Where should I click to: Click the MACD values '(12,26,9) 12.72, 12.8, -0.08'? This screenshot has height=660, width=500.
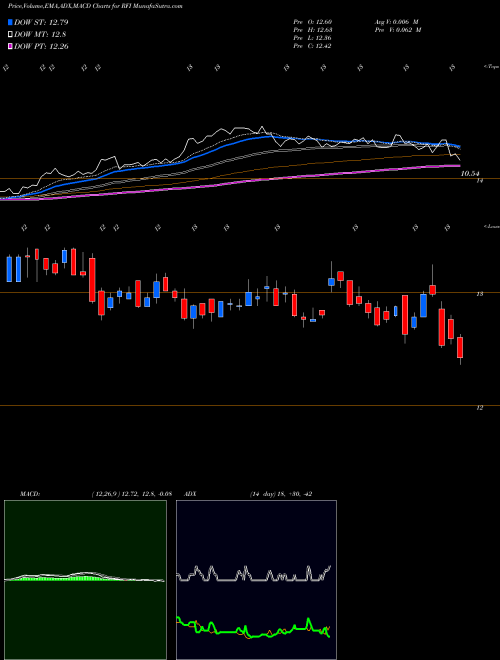tap(131, 494)
